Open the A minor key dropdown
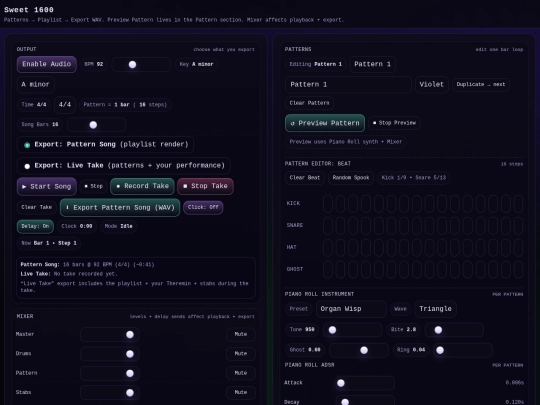540x405 pixels. (35, 84)
